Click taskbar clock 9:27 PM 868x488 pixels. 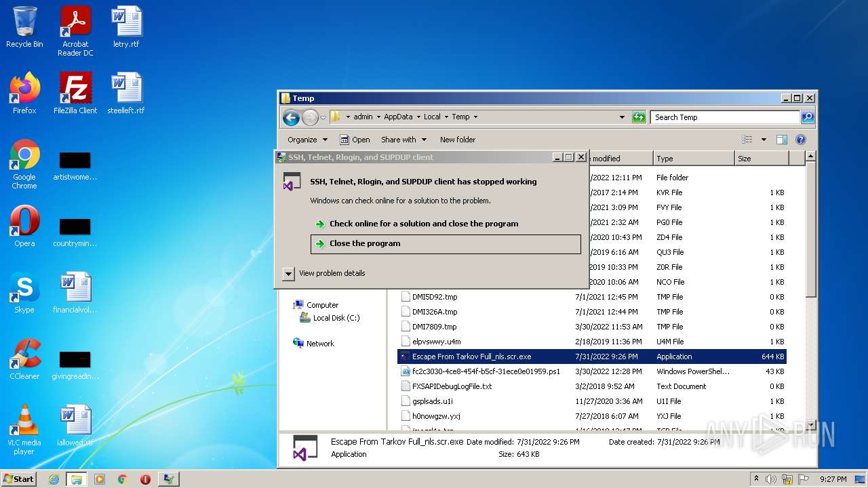pos(833,479)
